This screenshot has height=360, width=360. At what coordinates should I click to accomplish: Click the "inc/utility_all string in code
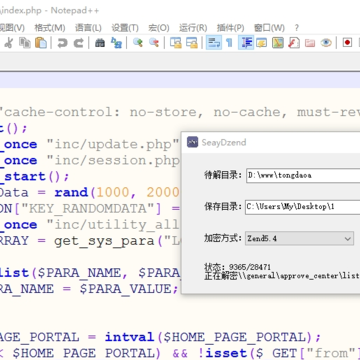point(113,225)
